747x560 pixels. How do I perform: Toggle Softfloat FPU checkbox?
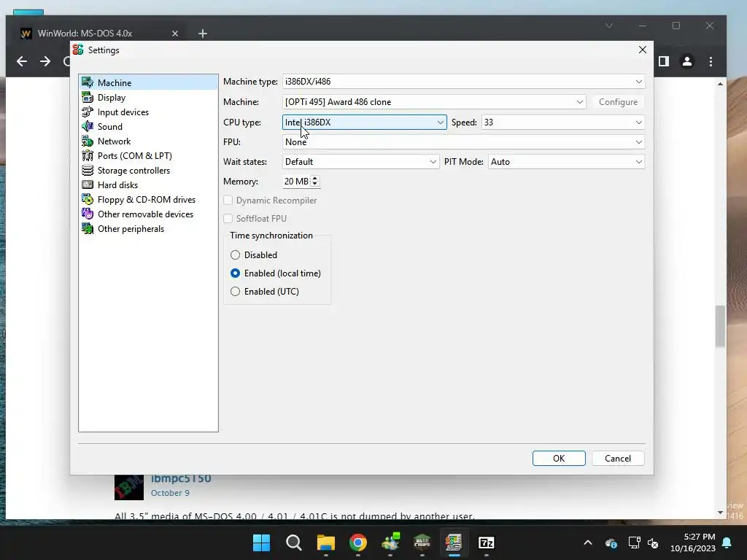click(228, 219)
